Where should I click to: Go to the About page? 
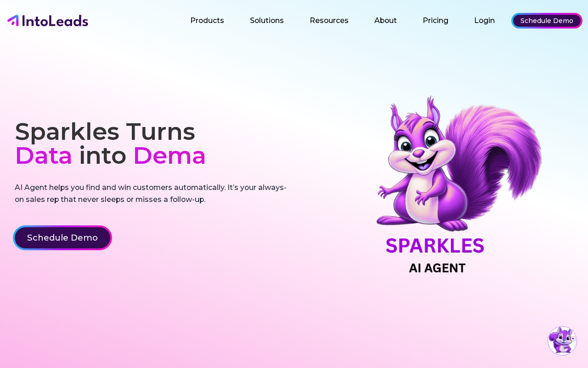point(385,21)
